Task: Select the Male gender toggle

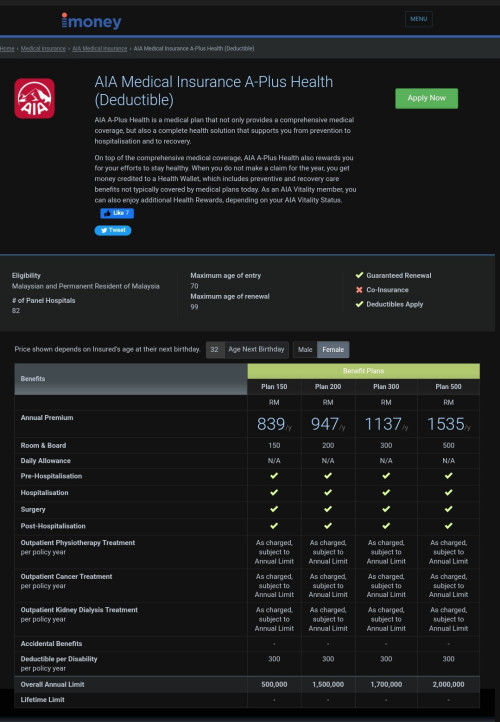Action: (305, 349)
